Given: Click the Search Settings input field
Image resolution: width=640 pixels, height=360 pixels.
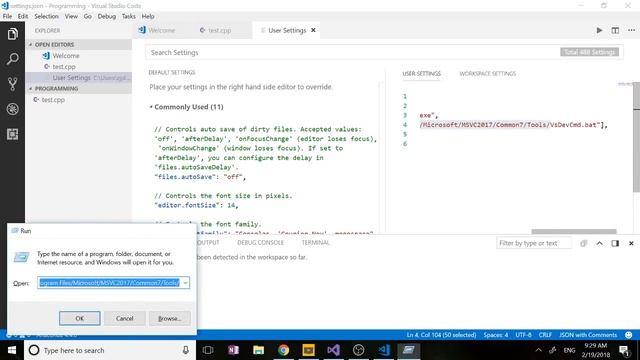Looking at the screenshot, I should [353, 52].
